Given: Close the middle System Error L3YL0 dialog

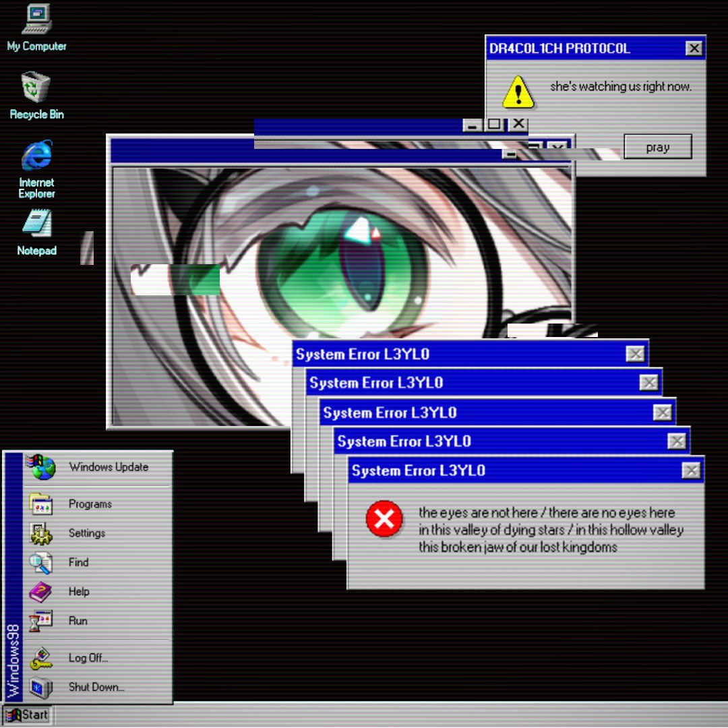Looking at the screenshot, I should (662, 413).
